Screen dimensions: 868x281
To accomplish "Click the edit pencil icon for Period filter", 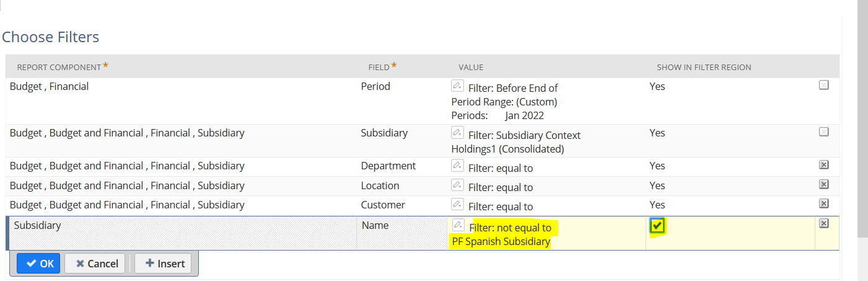I will [x=457, y=86].
